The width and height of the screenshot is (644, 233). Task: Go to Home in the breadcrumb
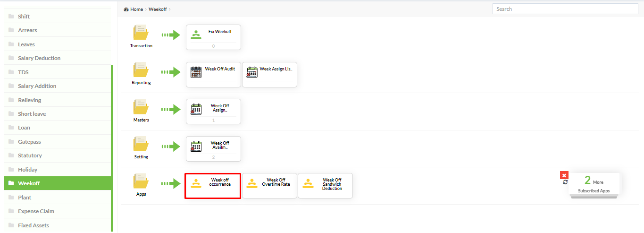136,9
